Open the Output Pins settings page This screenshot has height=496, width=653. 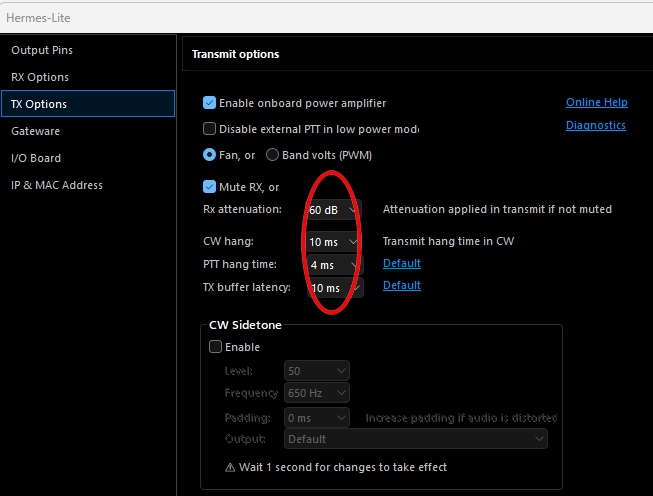(42, 50)
